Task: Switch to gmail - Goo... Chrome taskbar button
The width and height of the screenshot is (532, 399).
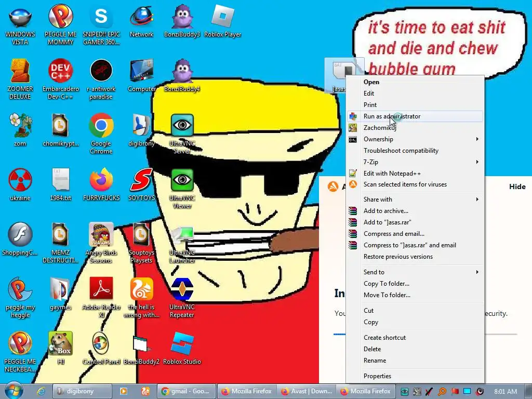Action: click(187, 391)
